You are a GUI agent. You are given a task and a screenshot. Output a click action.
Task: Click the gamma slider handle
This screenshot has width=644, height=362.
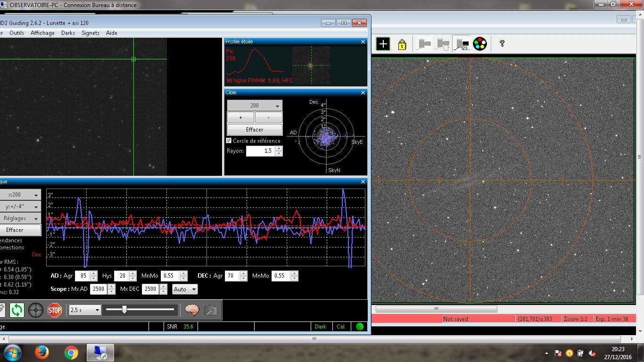click(124, 310)
